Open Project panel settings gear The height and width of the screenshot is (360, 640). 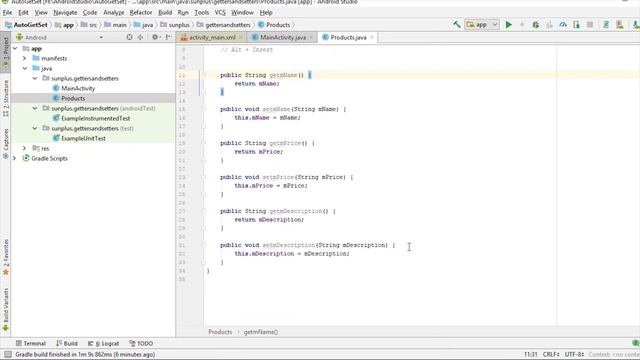pos(155,37)
